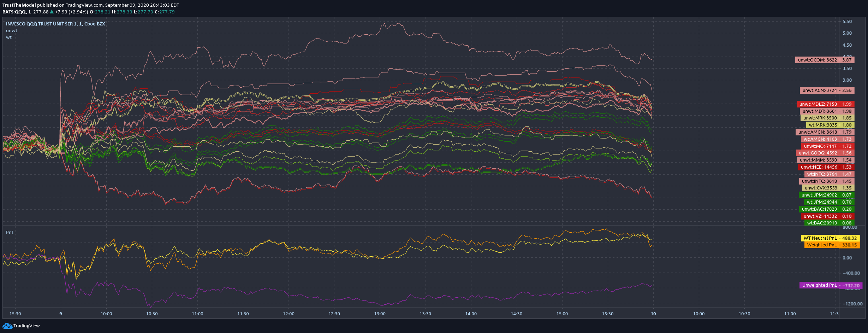Image resolution: width=868 pixels, height=333 pixels.
Task: Click the TradingView cloud logo icon
Action: click(7, 326)
